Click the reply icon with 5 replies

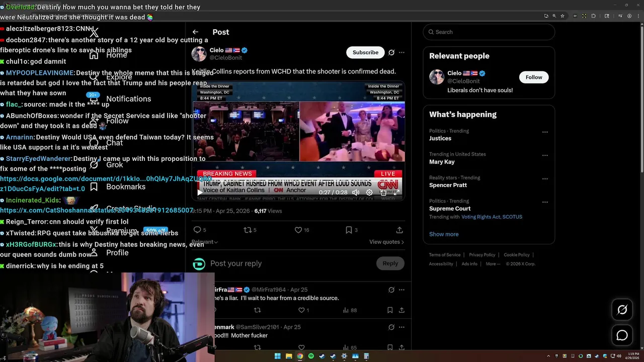point(197,230)
